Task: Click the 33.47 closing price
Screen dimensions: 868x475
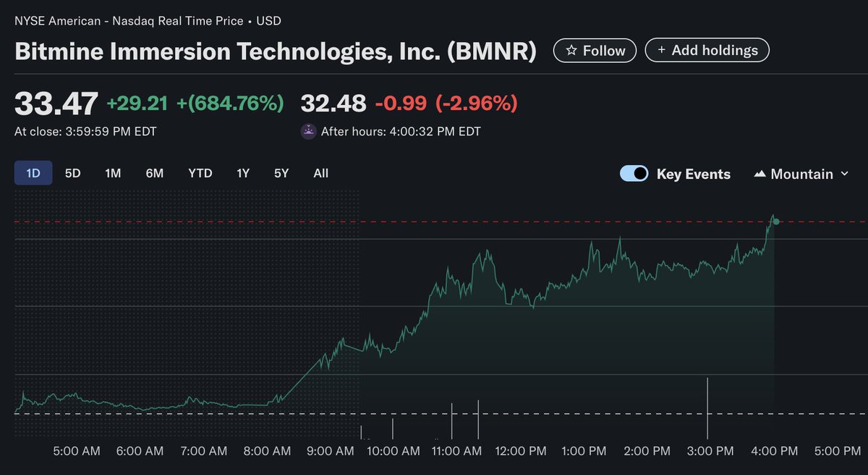Action: [56, 104]
